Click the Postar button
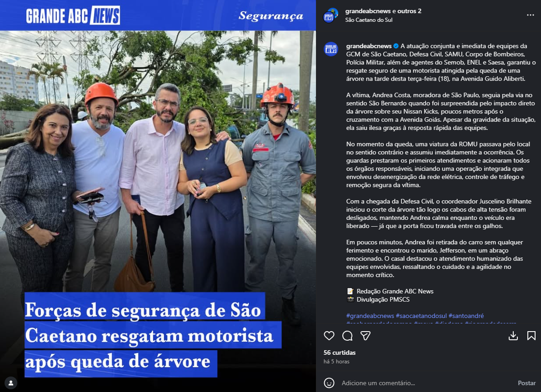Image resolution: width=541 pixels, height=392 pixels. coord(526,383)
